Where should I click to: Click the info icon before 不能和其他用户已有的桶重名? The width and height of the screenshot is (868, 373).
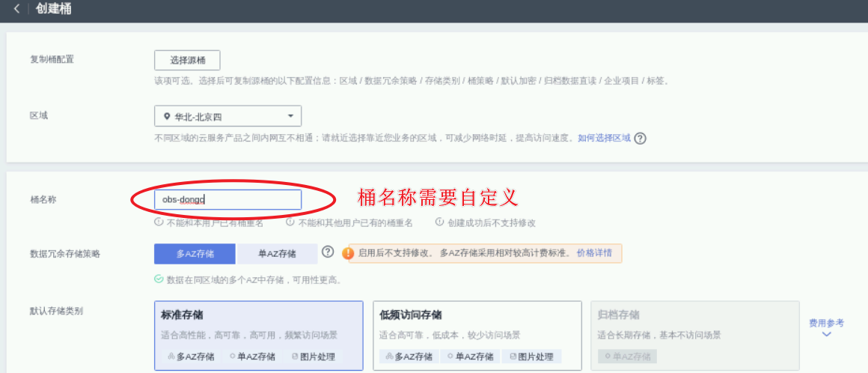(290, 222)
